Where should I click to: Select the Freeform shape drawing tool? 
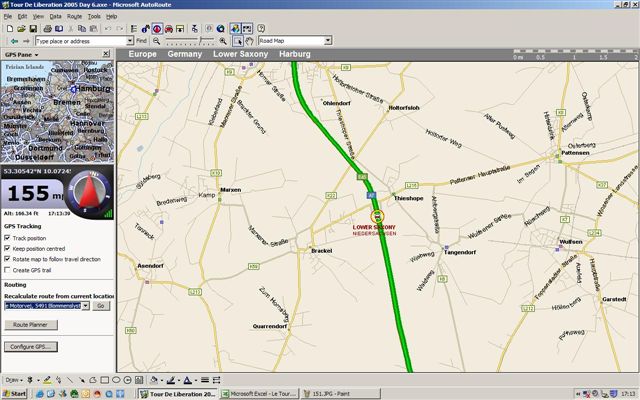[93, 380]
